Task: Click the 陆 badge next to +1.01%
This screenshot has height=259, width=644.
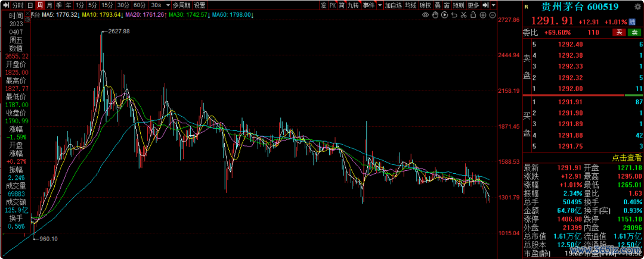Action: click(633, 21)
